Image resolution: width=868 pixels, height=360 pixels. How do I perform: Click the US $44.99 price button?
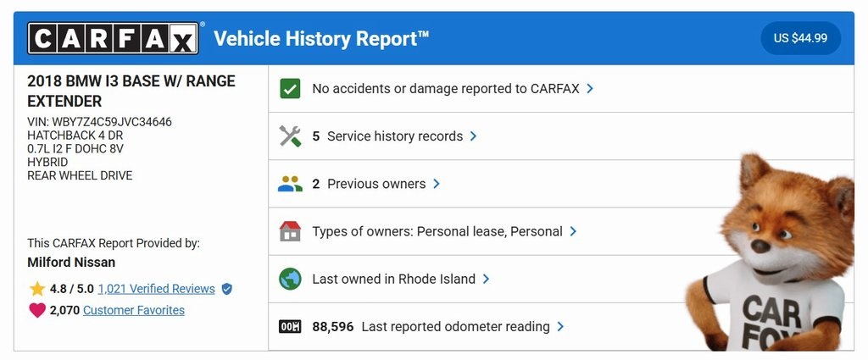point(800,38)
